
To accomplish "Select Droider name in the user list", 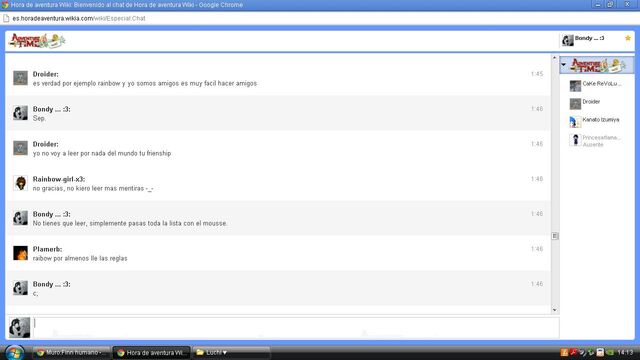I will pos(591,102).
